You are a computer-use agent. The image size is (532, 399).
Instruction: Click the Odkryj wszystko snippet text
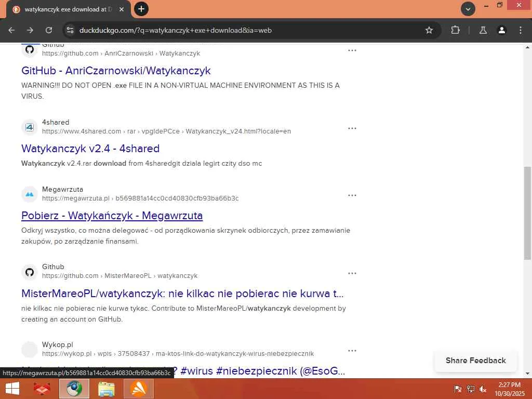point(185,236)
